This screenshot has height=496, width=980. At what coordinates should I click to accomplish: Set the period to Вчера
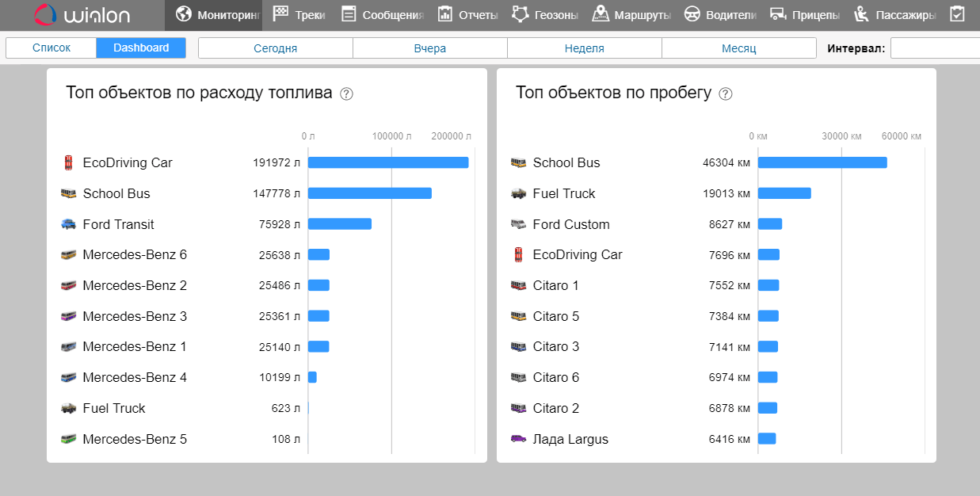click(429, 48)
